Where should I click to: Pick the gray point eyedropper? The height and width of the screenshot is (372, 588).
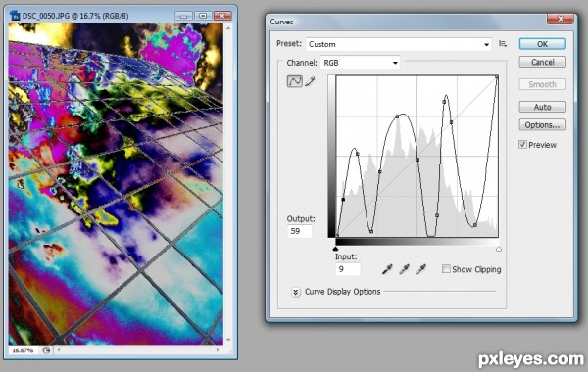pos(404,269)
